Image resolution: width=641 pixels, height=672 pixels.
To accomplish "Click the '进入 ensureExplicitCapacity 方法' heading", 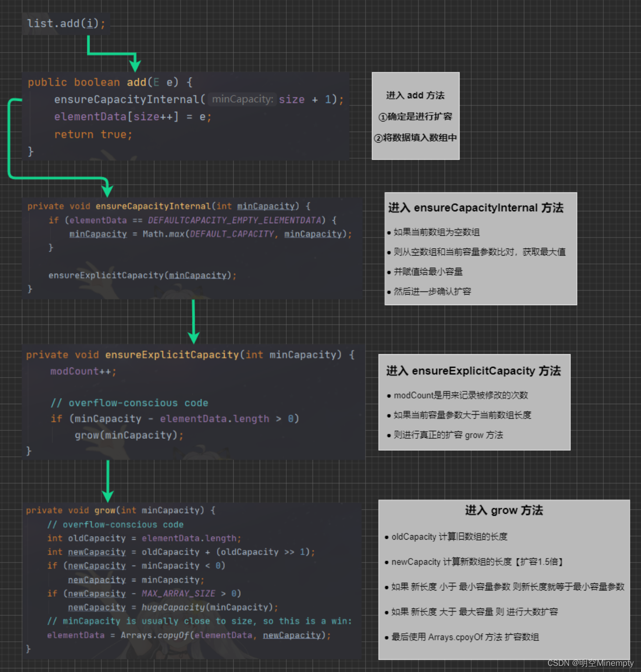I will click(x=474, y=371).
